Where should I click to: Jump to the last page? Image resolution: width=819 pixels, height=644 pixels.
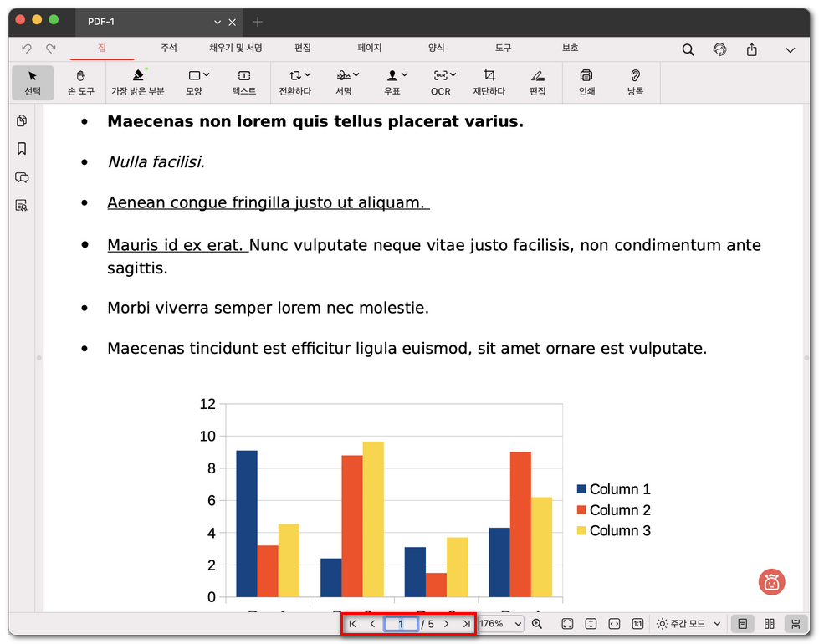click(x=466, y=624)
